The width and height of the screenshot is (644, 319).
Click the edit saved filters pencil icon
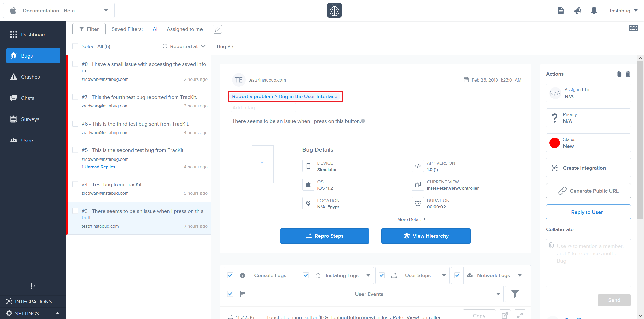(217, 29)
